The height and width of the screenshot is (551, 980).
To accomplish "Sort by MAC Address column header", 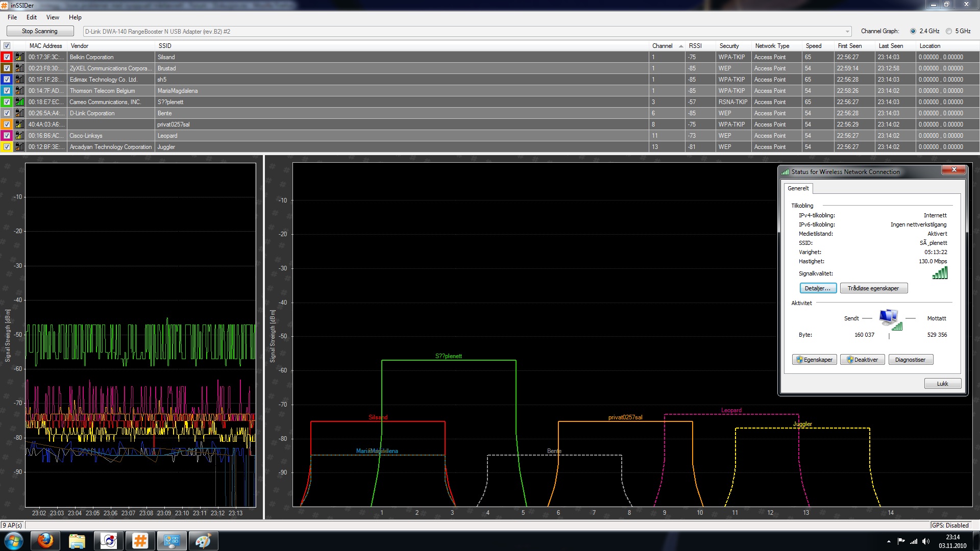I will pos(46,46).
